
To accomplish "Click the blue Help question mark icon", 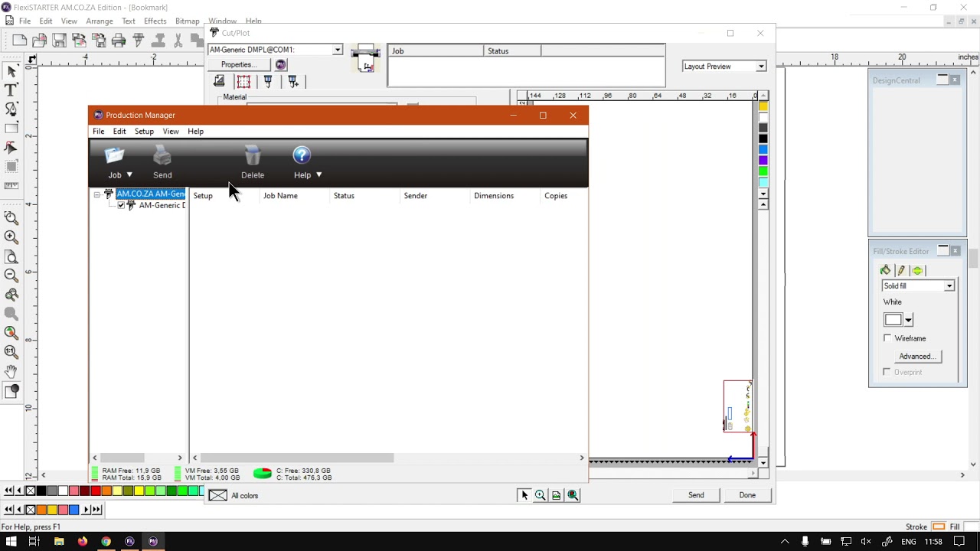I will click(302, 155).
